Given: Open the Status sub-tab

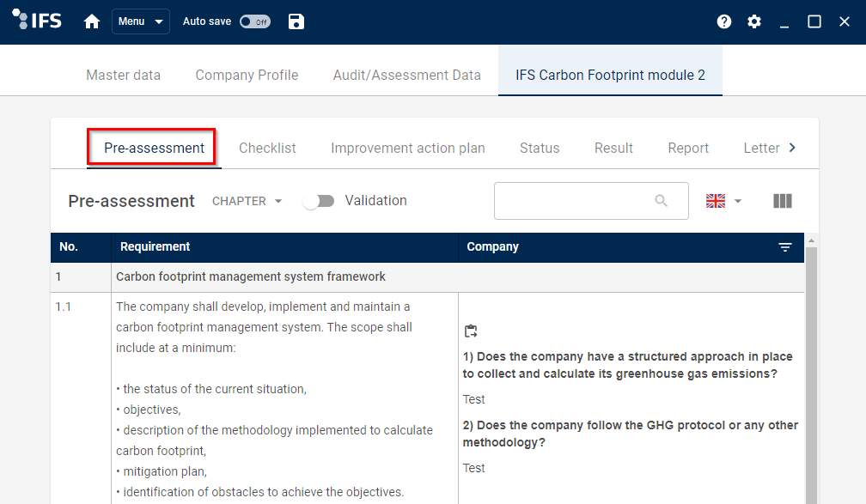Looking at the screenshot, I should point(540,148).
